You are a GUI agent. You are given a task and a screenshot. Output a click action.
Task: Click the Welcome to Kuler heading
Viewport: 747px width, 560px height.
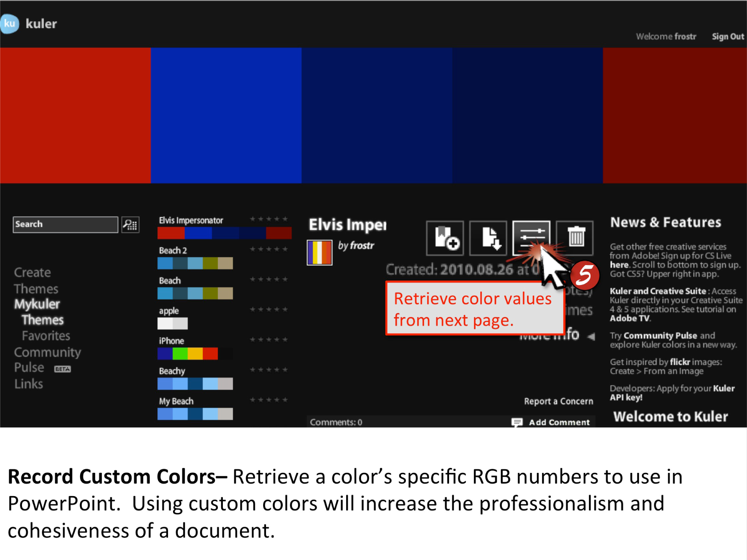tap(671, 416)
